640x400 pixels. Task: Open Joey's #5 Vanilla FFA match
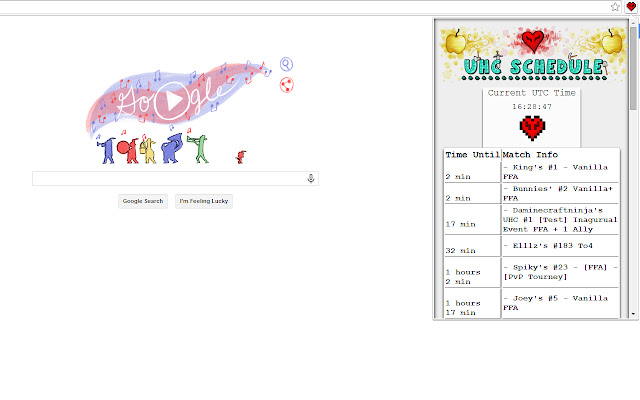[558, 302]
